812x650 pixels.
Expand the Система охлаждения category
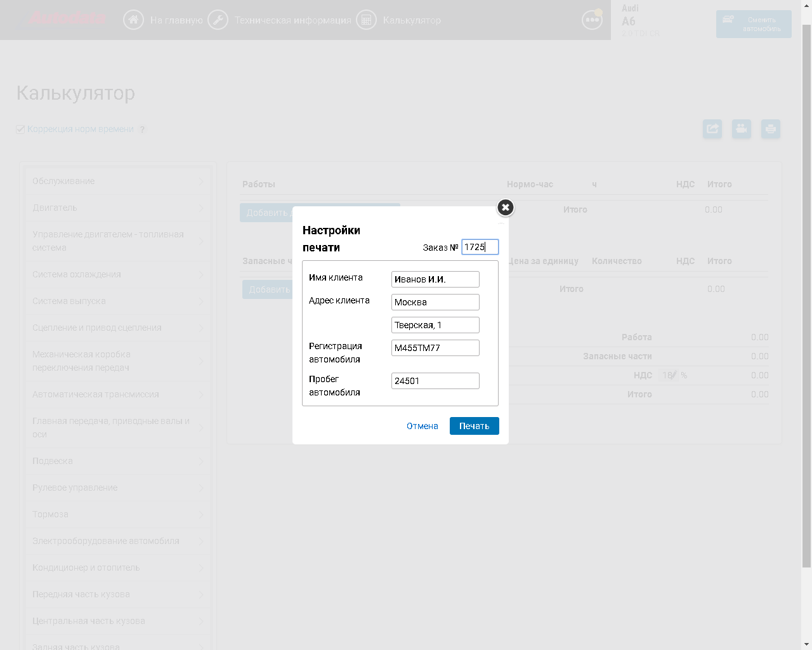pos(117,274)
